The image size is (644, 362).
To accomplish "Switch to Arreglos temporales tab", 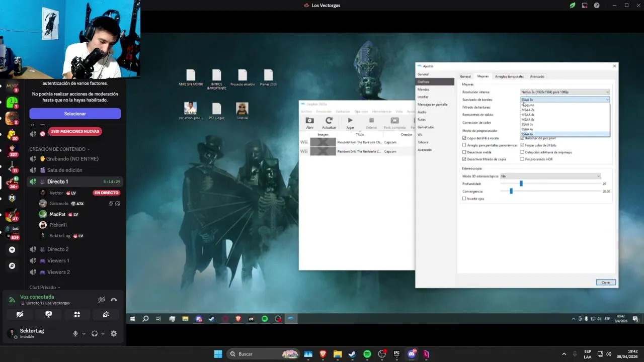I will [509, 76].
